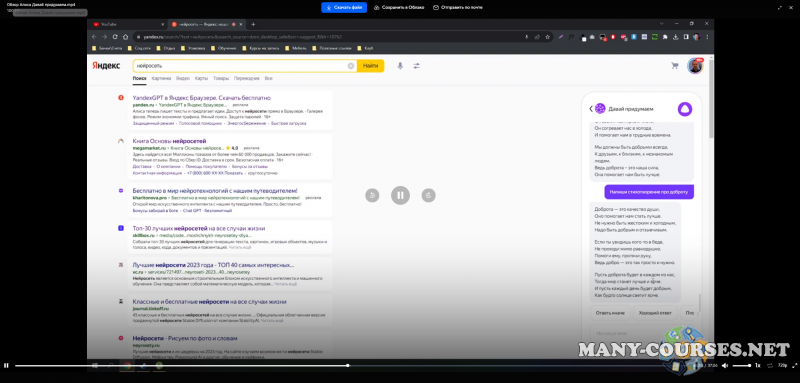This screenshot has width=800, height=383.
Task: Expand the viewer with the top-right arrows icon
Action: coord(780,8)
